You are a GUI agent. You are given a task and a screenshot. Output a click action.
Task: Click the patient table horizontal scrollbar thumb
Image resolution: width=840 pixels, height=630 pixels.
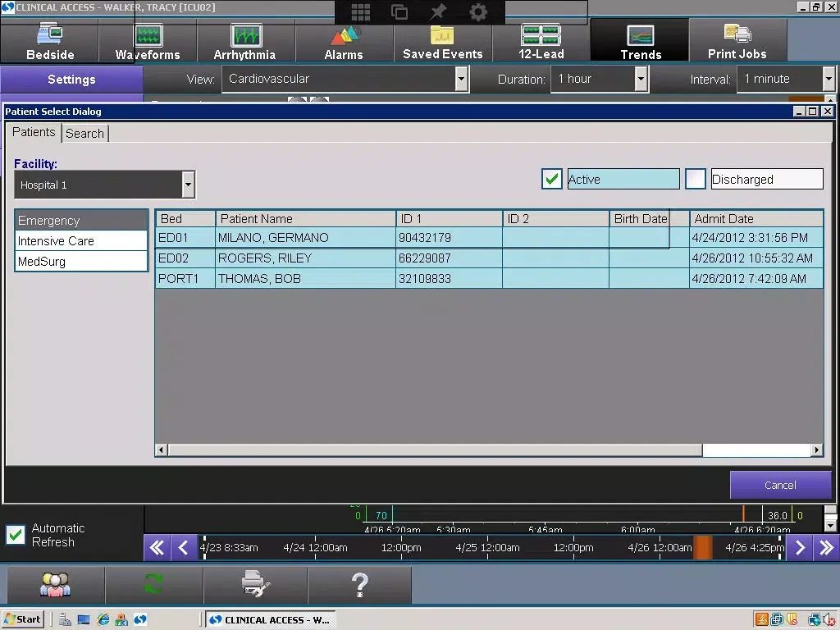tap(435, 450)
